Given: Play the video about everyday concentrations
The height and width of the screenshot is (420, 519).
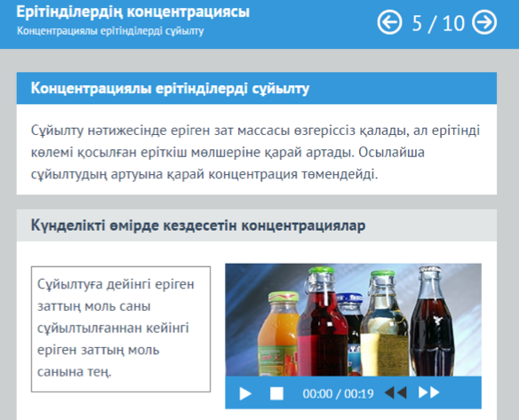Looking at the screenshot, I should pos(245,393).
